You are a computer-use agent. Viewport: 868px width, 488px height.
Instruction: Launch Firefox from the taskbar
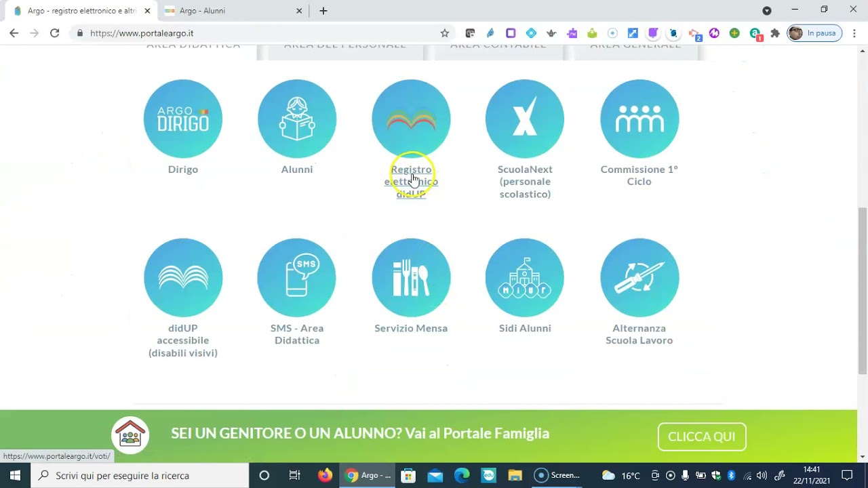(x=325, y=475)
